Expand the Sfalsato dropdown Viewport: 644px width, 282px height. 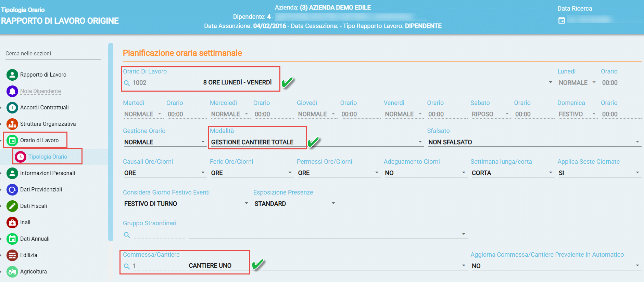pyautogui.click(x=534, y=142)
